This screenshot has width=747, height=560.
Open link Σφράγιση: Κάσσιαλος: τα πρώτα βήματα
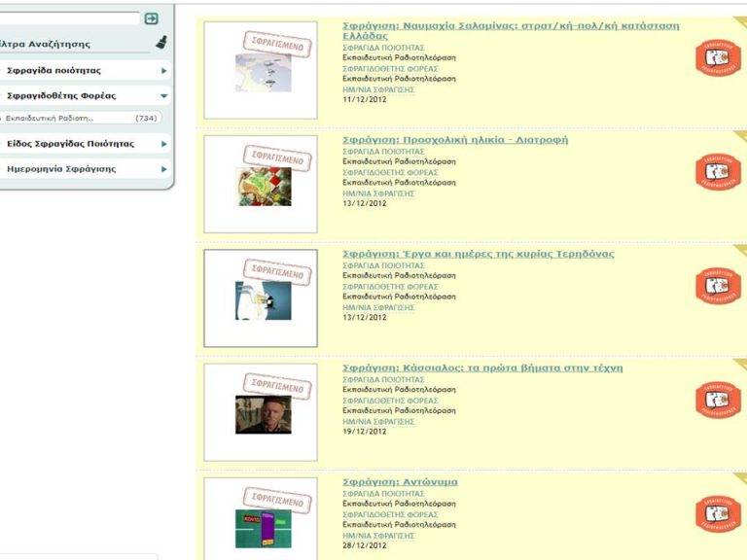point(481,367)
